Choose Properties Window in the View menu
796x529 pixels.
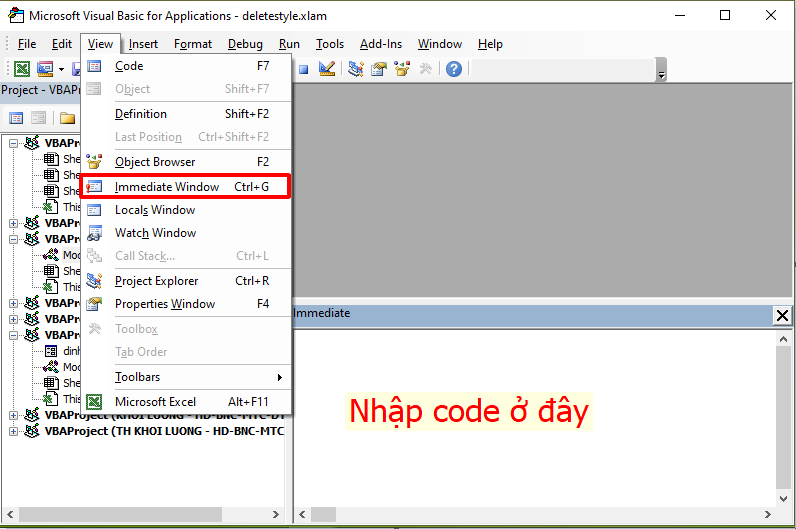click(x=186, y=304)
